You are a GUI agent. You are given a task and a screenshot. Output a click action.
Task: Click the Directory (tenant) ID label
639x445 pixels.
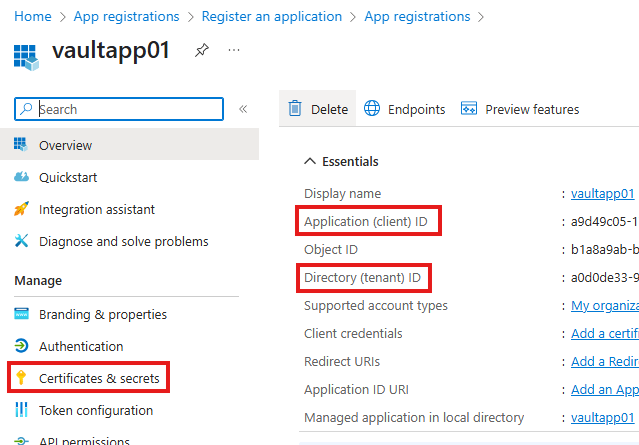(x=362, y=278)
